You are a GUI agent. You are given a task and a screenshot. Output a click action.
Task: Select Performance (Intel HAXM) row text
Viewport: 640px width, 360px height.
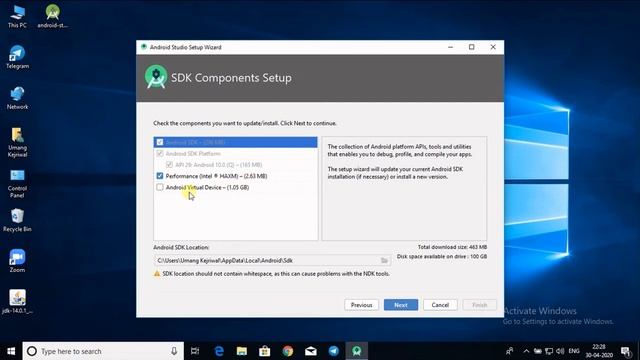pyautogui.click(x=216, y=176)
